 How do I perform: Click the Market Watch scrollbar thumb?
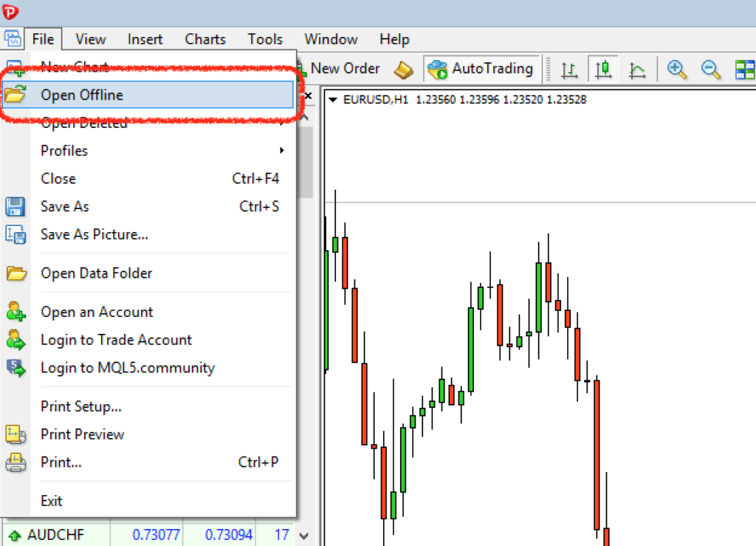pyautogui.click(x=305, y=162)
